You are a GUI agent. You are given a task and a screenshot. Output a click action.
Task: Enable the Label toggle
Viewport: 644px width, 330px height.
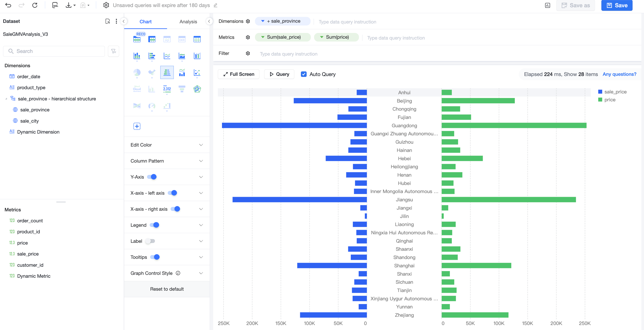150,241
